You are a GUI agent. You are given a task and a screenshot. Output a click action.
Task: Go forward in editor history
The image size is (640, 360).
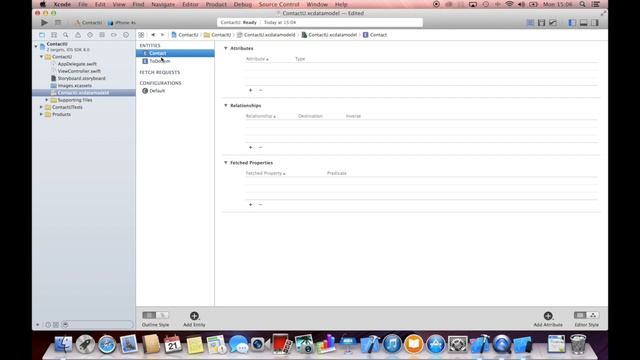tap(162, 35)
